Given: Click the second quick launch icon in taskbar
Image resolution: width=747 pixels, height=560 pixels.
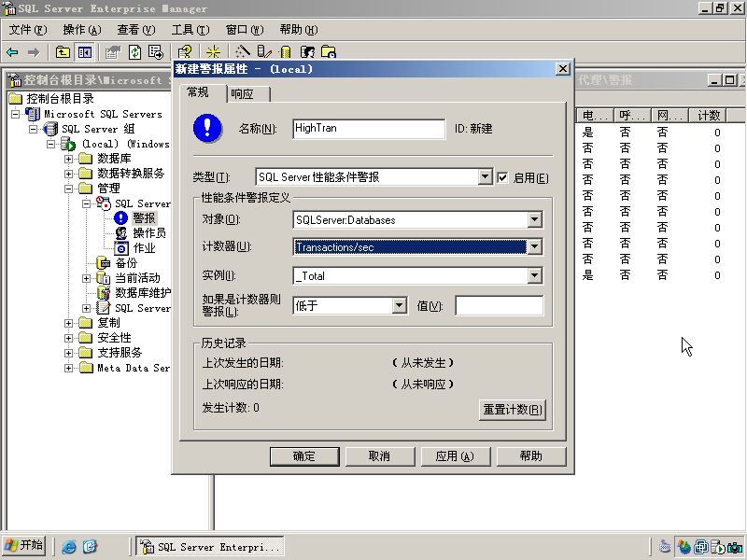Looking at the screenshot, I should tap(90, 547).
